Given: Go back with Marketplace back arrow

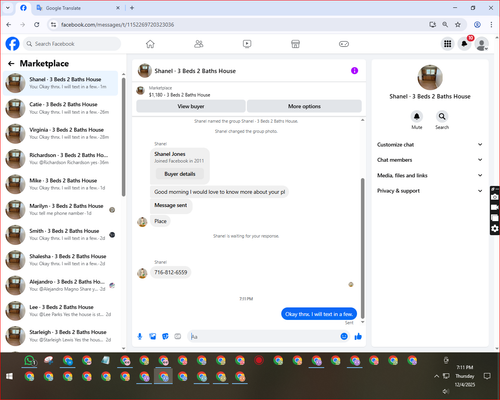Looking at the screenshot, I should (x=11, y=64).
